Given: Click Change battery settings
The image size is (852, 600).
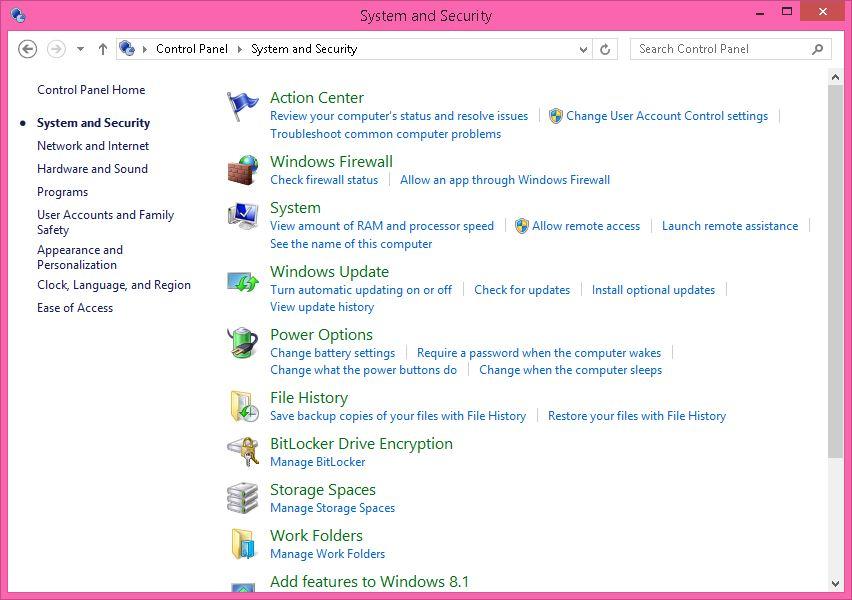Looking at the screenshot, I should pyautogui.click(x=333, y=353).
